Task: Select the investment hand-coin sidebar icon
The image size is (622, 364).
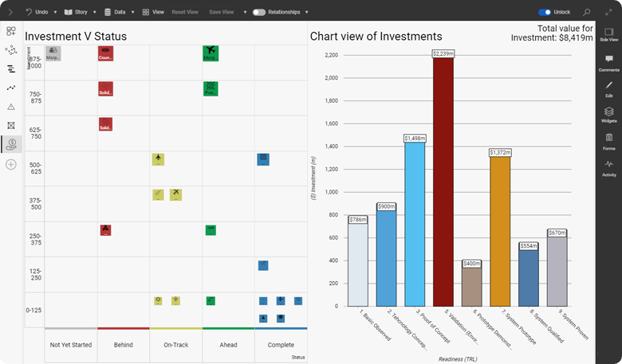Action: (x=11, y=144)
